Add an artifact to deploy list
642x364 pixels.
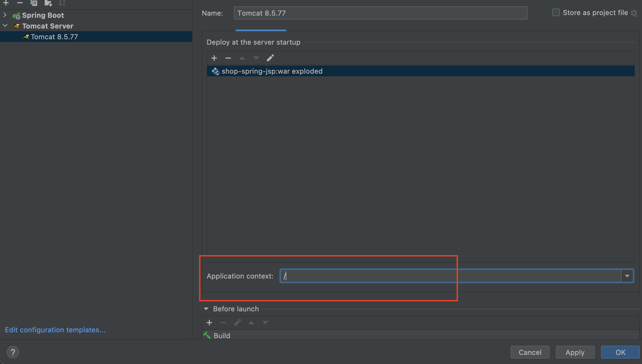[214, 58]
